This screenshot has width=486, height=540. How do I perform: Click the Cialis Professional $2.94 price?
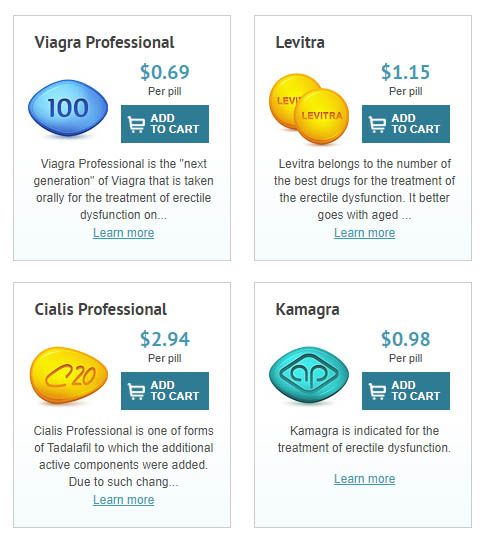pos(165,339)
